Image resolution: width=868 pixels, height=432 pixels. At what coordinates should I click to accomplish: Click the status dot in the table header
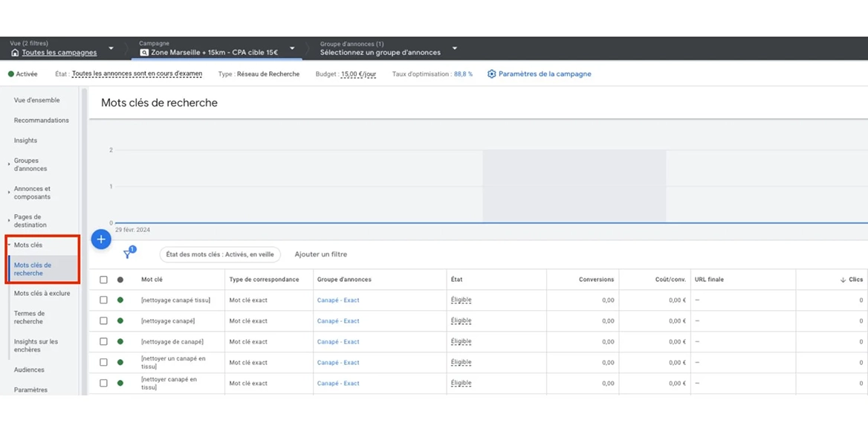(x=120, y=280)
